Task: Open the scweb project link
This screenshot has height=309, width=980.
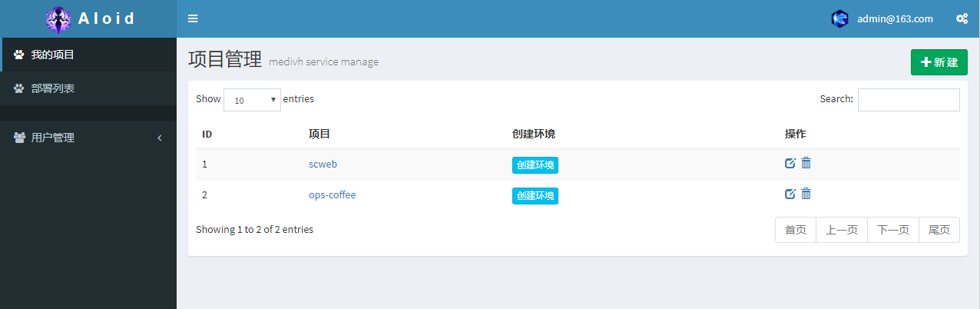Action: coord(323,164)
